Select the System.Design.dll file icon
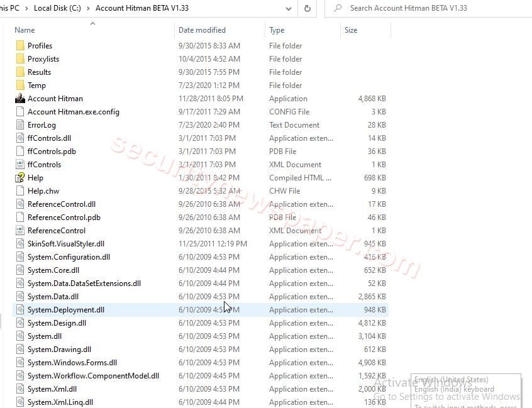532x408 pixels. [20, 323]
